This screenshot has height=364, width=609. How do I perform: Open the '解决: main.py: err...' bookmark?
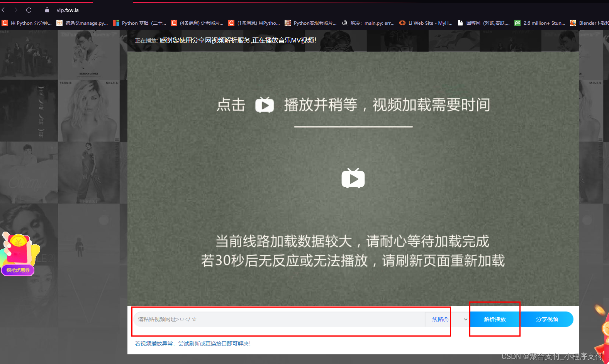pyautogui.click(x=368, y=23)
